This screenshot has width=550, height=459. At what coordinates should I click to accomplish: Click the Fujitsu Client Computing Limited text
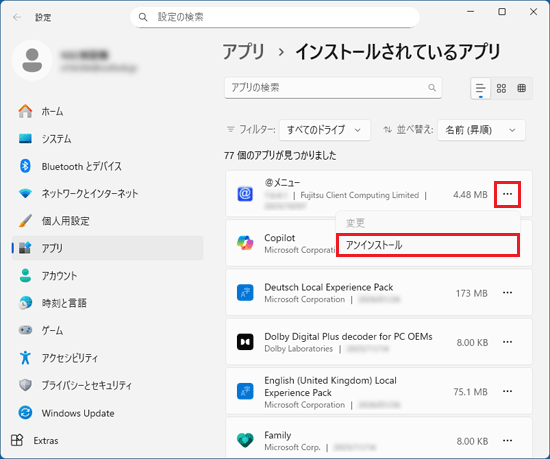[x=360, y=195]
